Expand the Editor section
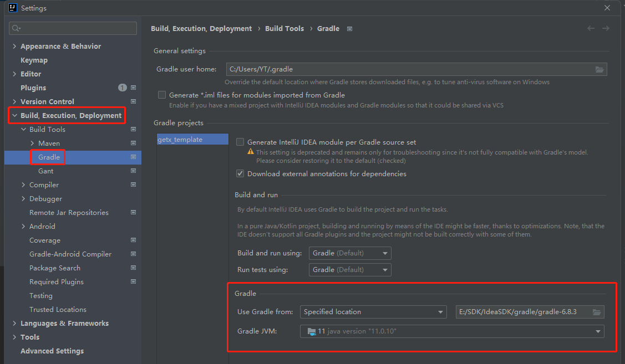This screenshot has width=625, height=364. (14, 74)
